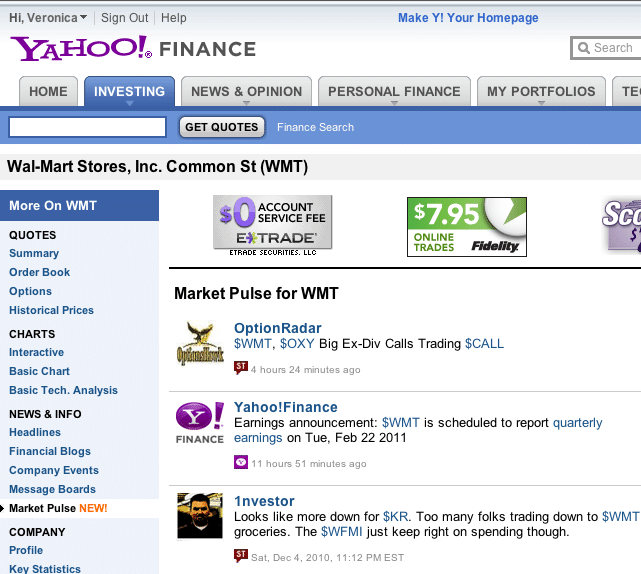Click the Yahoo! Finance logo

tap(132, 48)
